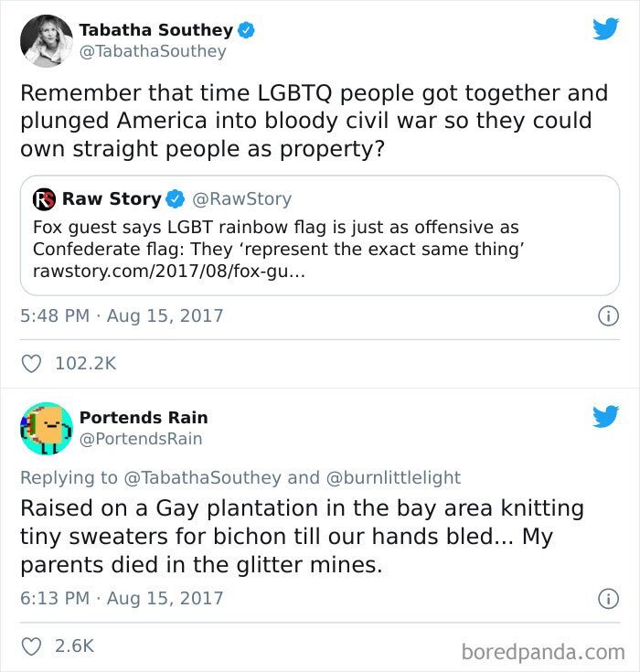
Task: Open Tabatha Southey's profile photo
Action: pos(47,41)
